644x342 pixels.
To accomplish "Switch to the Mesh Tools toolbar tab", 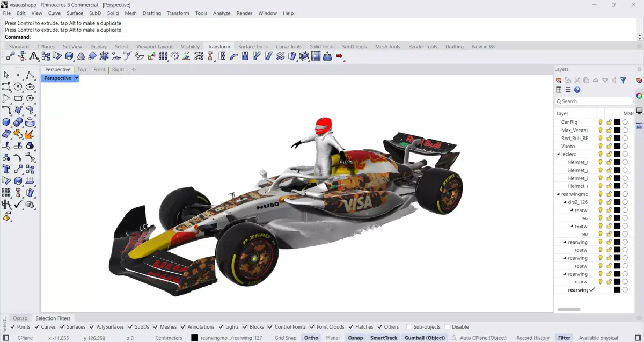I will click(387, 47).
